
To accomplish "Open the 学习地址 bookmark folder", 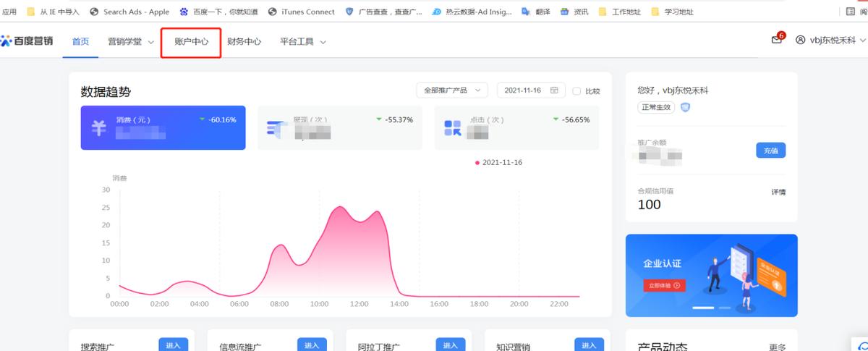I will pyautogui.click(x=673, y=12).
